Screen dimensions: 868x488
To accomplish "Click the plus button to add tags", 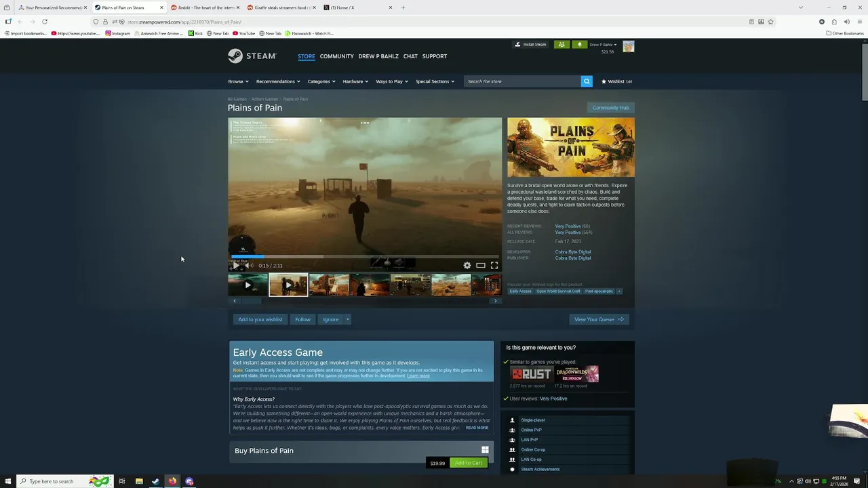I will coord(618,291).
